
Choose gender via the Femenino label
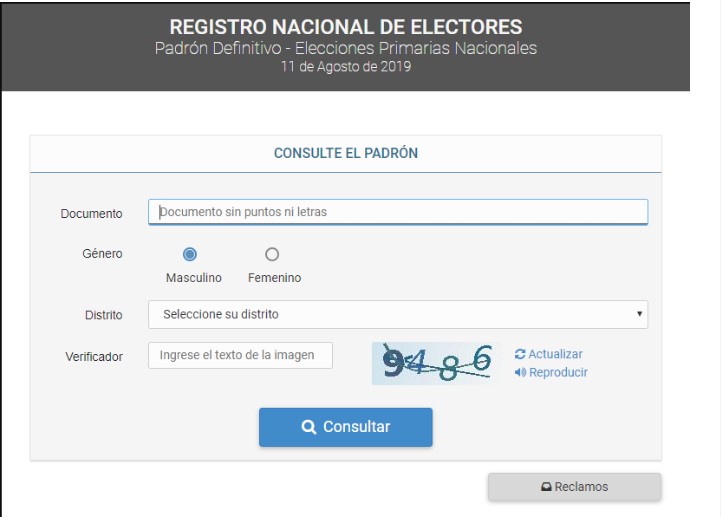(x=275, y=278)
